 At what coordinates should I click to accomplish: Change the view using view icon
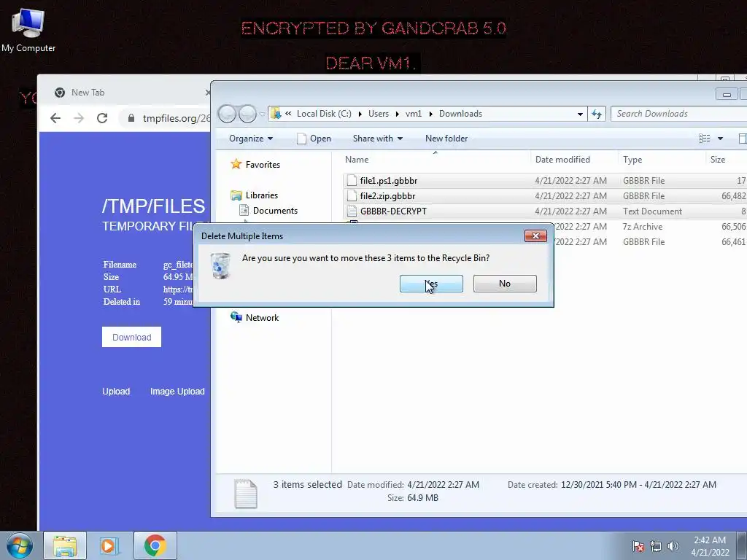(705, 139)
